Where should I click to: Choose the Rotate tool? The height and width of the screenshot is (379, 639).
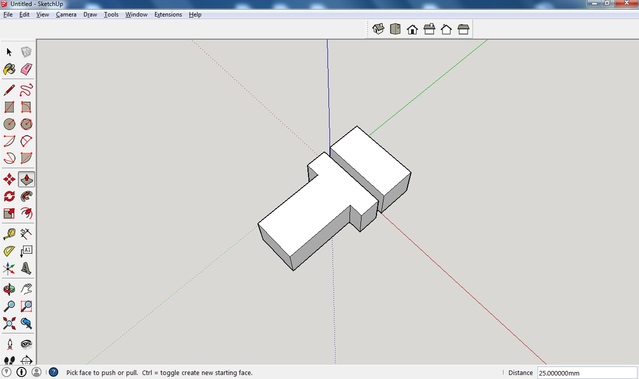9,196
